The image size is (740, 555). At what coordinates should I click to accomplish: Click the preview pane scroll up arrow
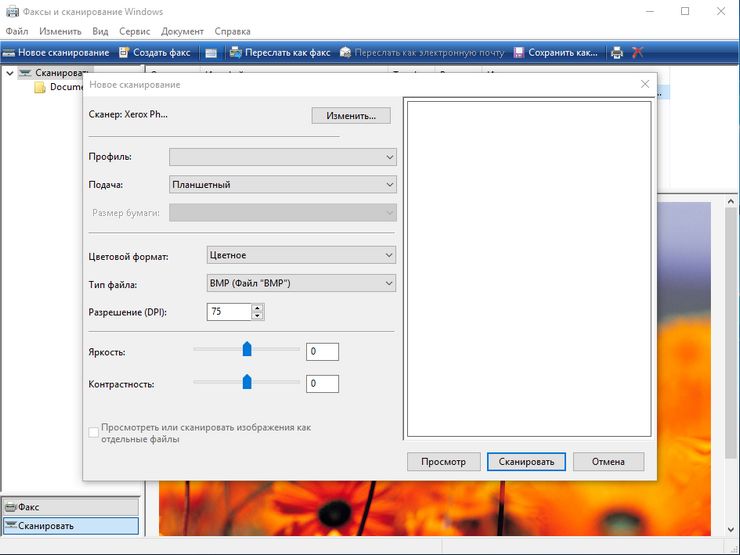click(731, 202)
